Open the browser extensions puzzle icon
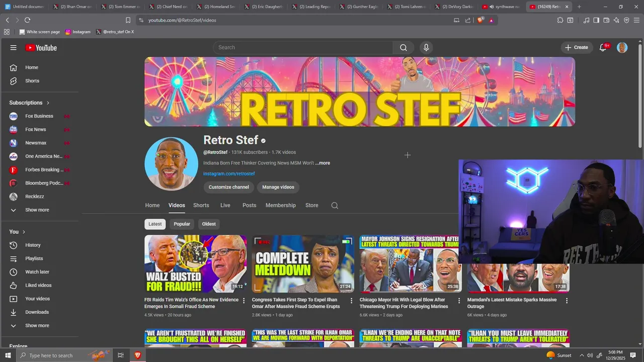 click(560, 20)
